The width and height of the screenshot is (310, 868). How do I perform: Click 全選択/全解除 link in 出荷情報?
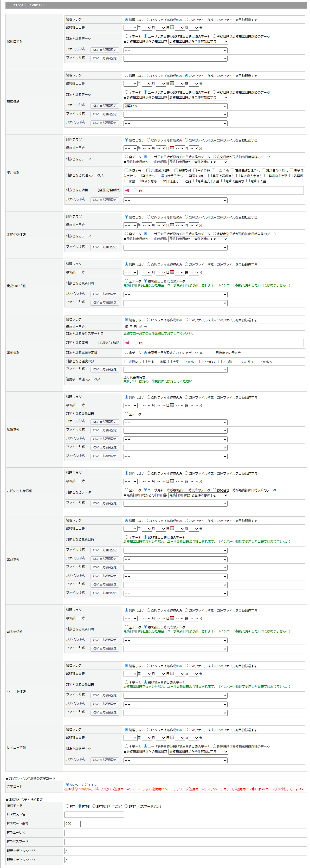[109, 342]
